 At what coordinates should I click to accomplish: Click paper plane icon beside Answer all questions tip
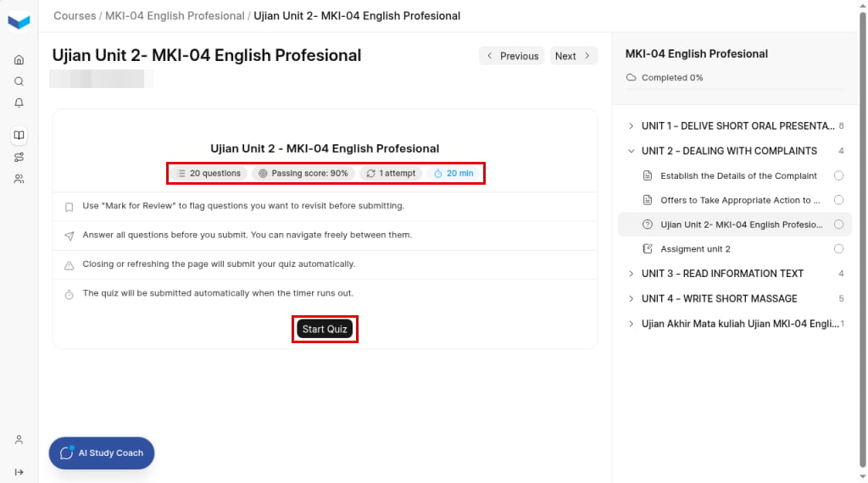tap(70, 236)
